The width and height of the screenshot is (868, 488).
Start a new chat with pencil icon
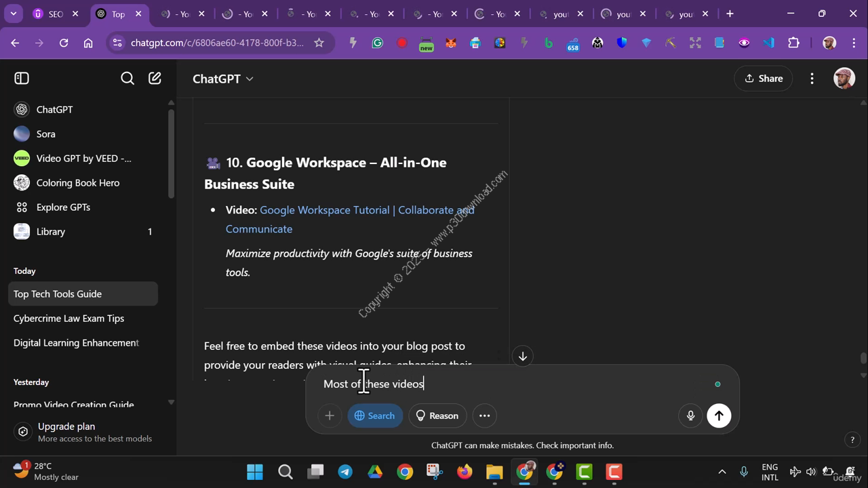click(155, 79)
